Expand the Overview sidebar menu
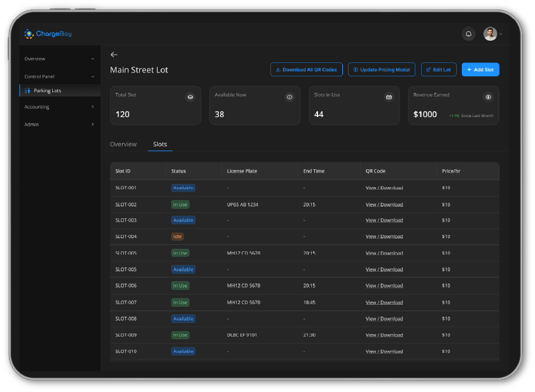 pyautogui.click(x=59, y=59)
